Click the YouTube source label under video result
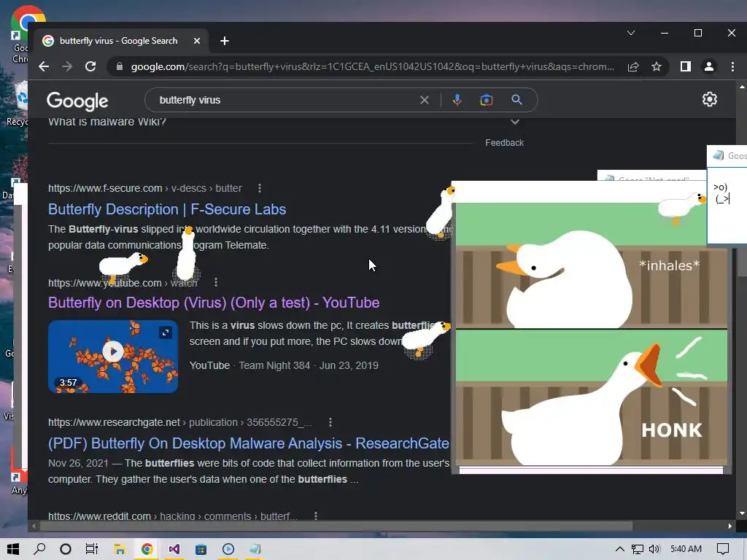The image size is (747, 560). [x=209, y=365]
